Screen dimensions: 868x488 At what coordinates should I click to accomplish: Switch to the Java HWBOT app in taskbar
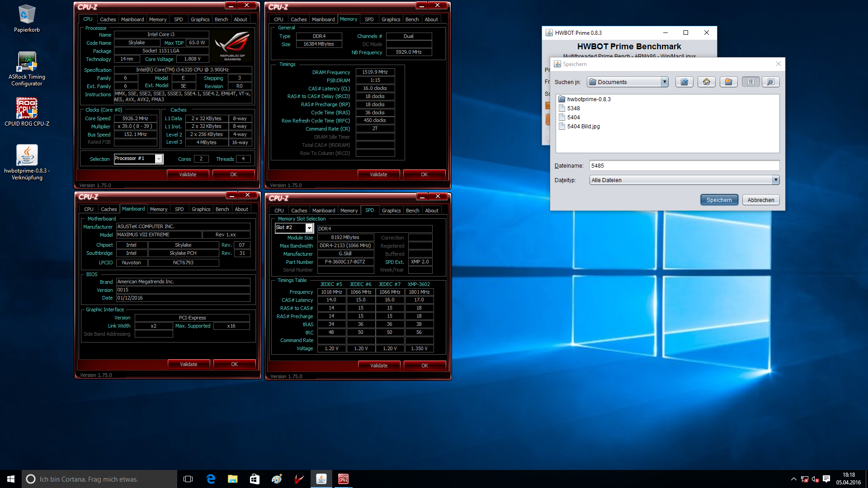click(321, 479)
